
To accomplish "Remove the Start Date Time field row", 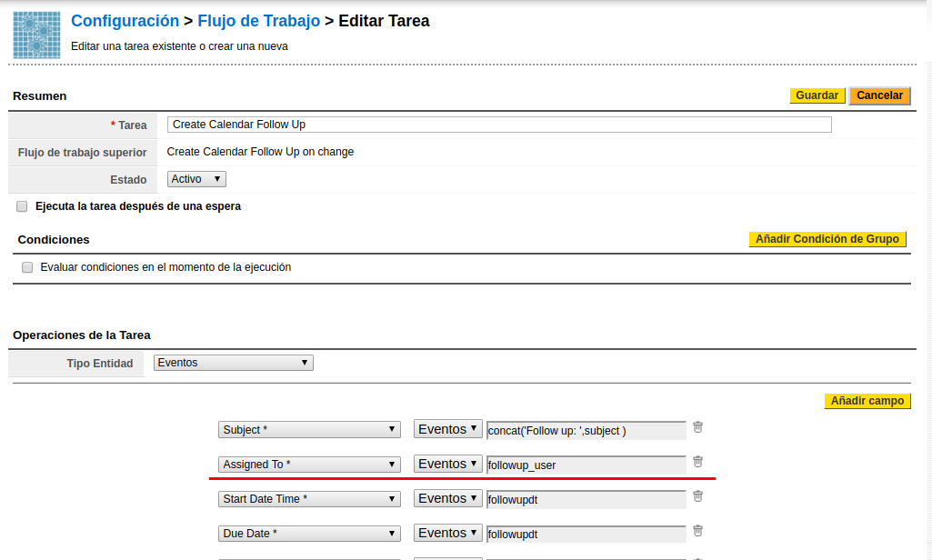I will tap(697, 495).
